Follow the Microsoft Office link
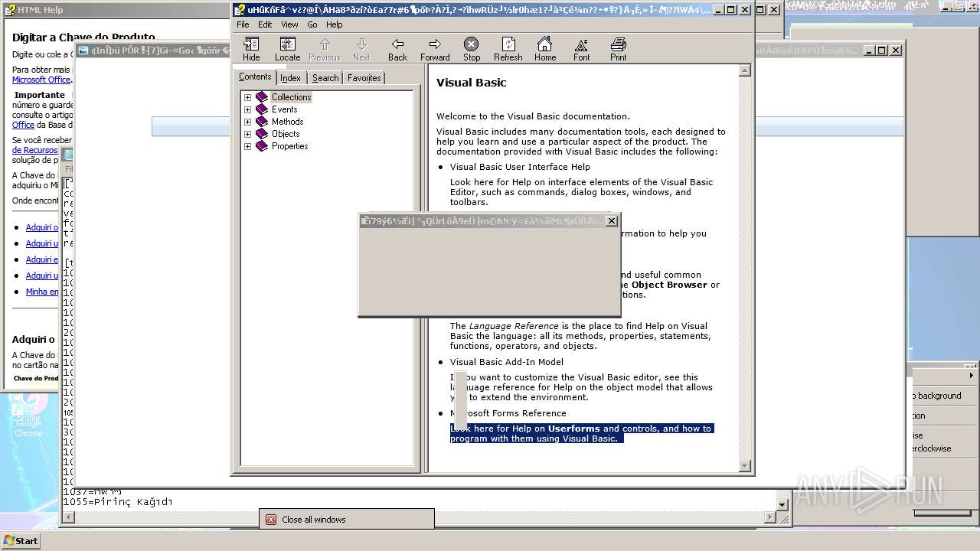 pos(41,80)
